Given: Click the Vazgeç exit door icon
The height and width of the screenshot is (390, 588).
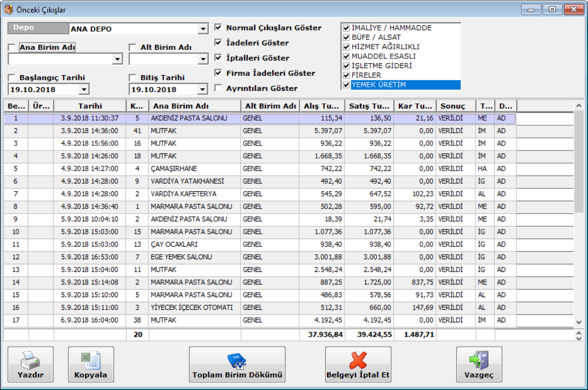Looking at the screenshot, I should click(479, 364).
